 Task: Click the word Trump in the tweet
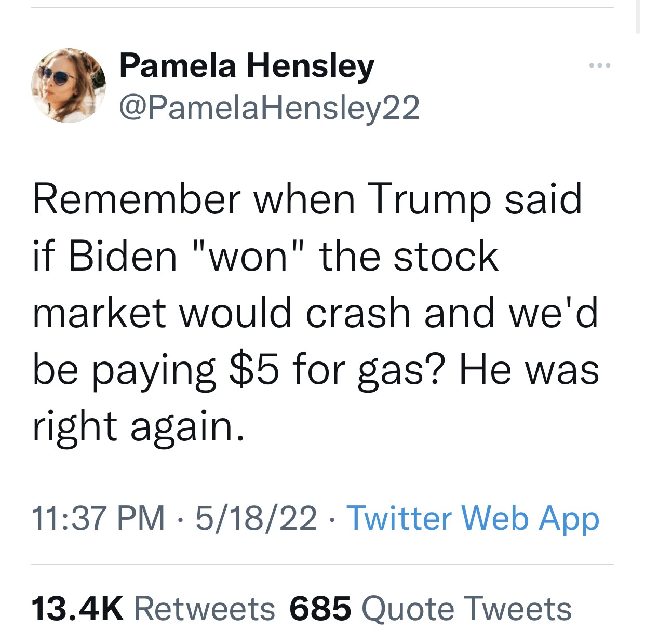tap(429, 200)
